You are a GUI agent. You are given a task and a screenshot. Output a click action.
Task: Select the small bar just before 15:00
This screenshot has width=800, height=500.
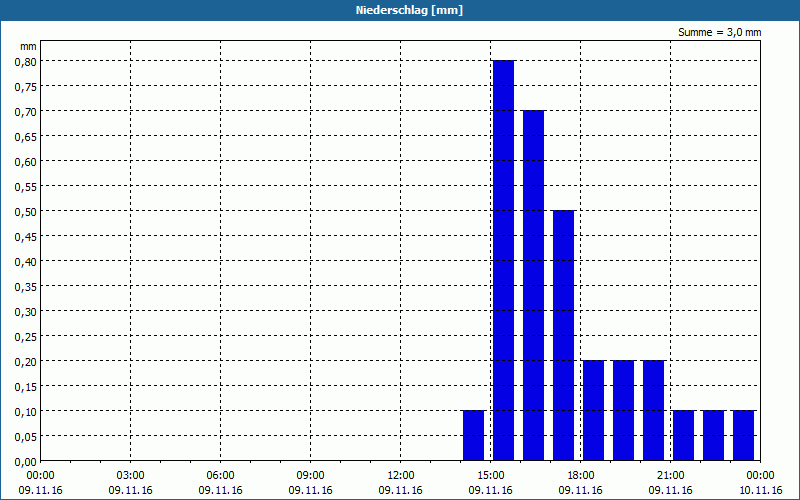(473, 436)
